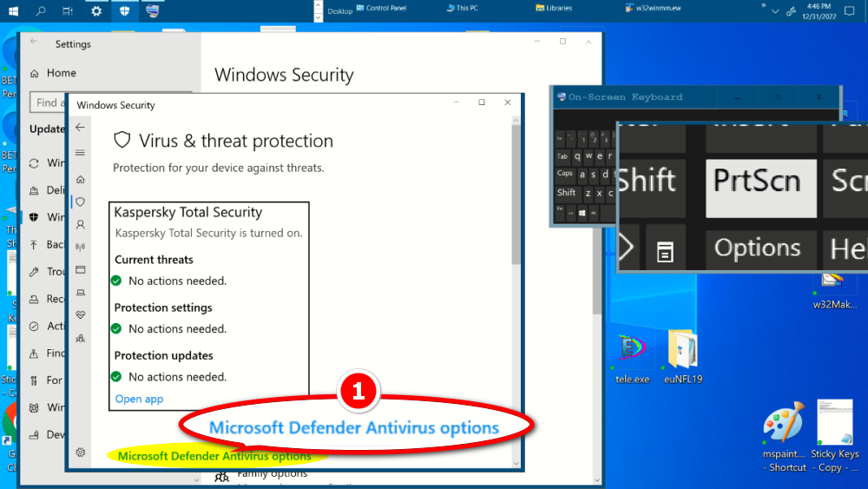Open taskbar Search magnifier
Image resolution: width=868 pixels, height=489 pixels.
41,10
